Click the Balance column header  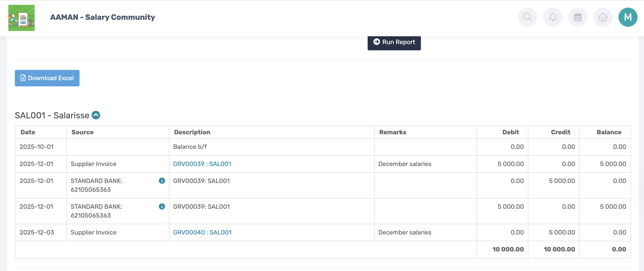click(608, 132)
